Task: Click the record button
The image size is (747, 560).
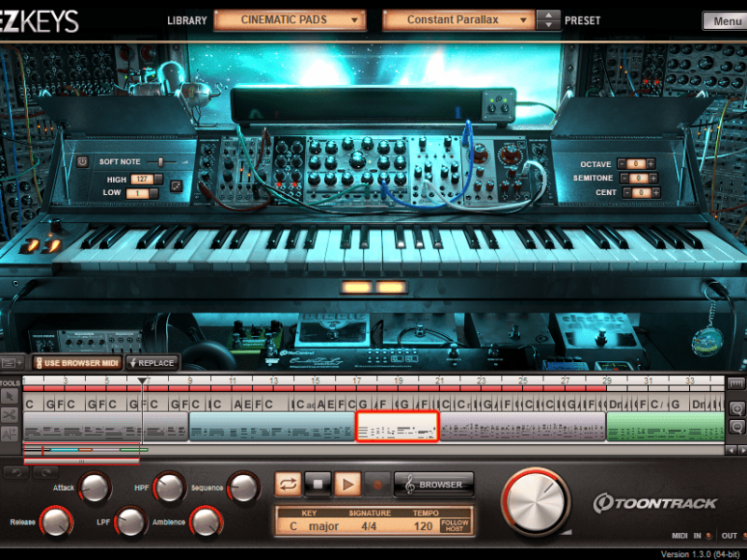Action: point(377,484)
